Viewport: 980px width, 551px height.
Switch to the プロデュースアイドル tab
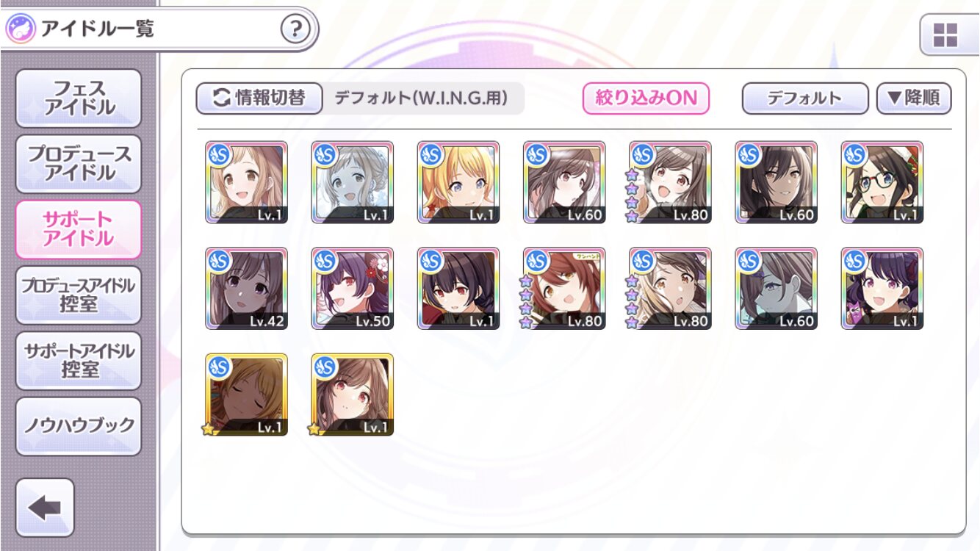coord(79,164)
